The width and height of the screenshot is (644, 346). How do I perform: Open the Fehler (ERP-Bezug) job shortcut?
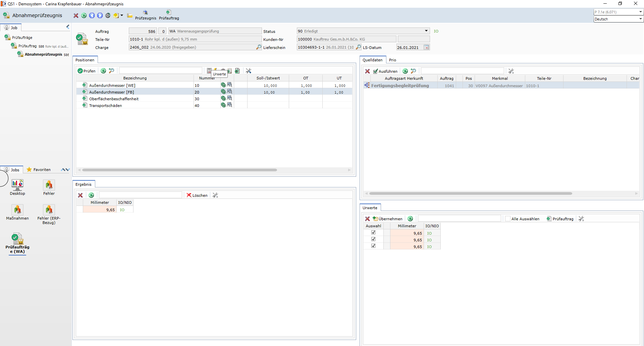pyautogui.click(x=49, y=215)
